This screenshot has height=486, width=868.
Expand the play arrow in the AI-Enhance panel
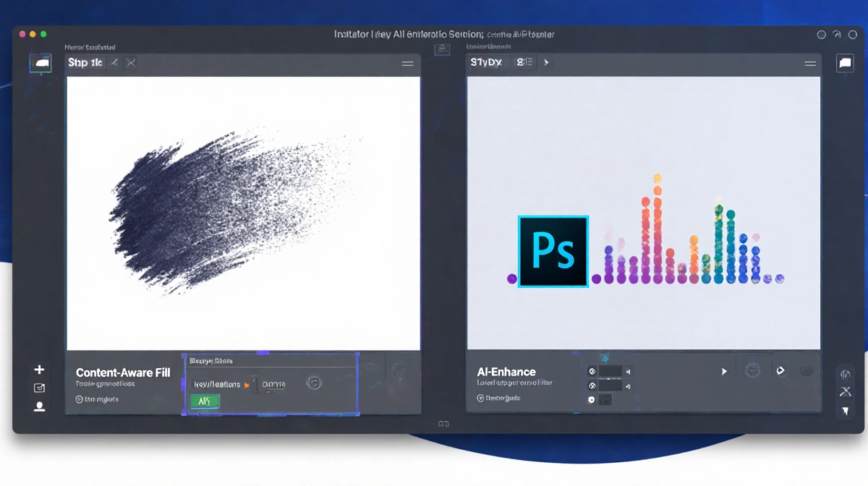coord(724,370)
